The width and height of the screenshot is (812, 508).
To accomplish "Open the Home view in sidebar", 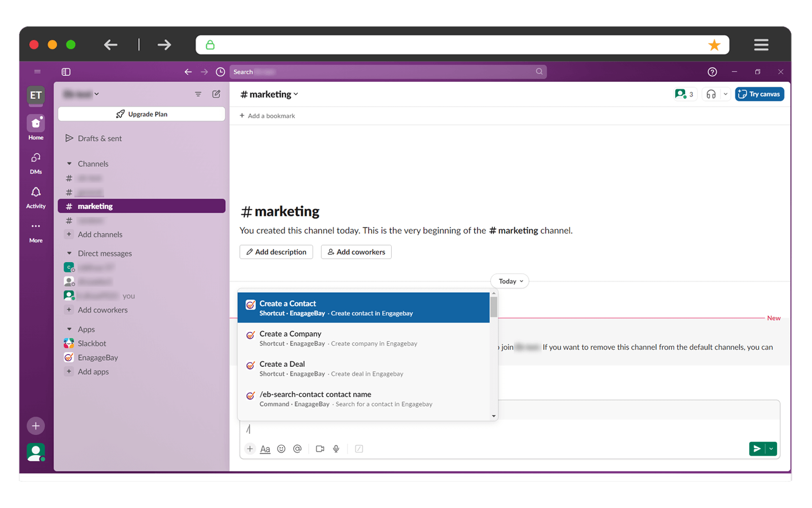I will coord(36,128).
